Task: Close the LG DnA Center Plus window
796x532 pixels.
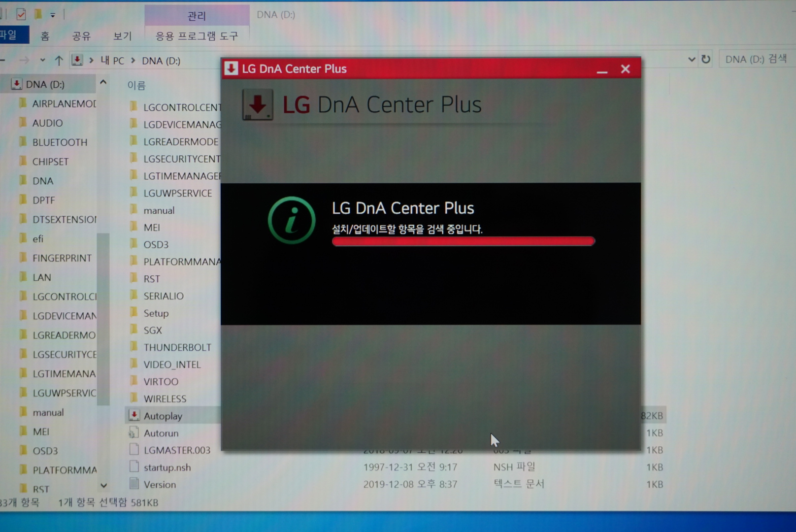Action: pyautogui.click(x=625, y=69)
